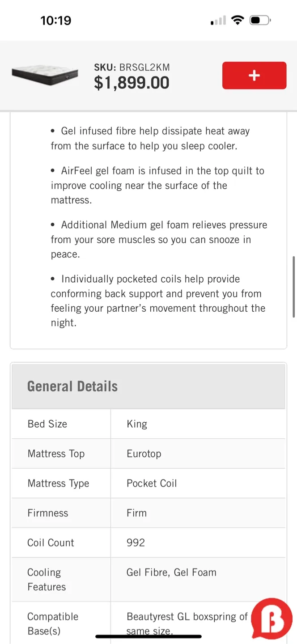Tap the Beautyrest GL boxspring text

click(x=187, y=616)
